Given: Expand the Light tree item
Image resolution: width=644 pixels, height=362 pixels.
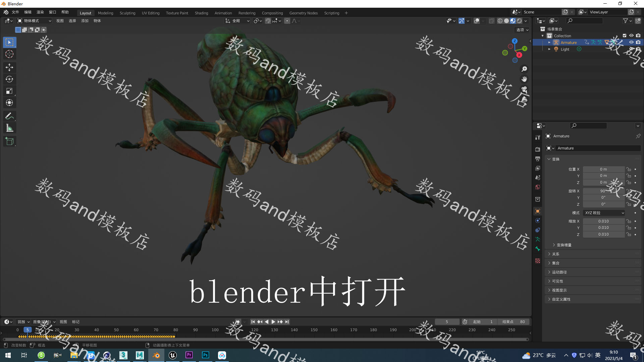Looking at the screenshot, I should click(549, 49).
